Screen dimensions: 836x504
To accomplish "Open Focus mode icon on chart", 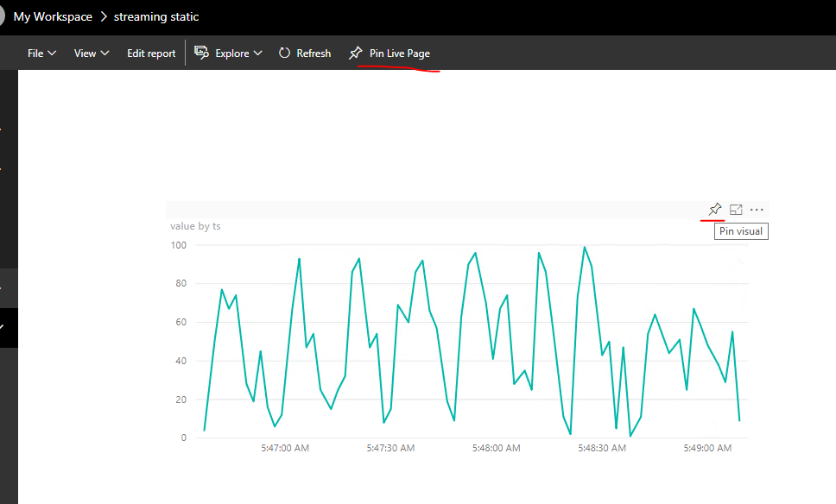I will (736, 210).
